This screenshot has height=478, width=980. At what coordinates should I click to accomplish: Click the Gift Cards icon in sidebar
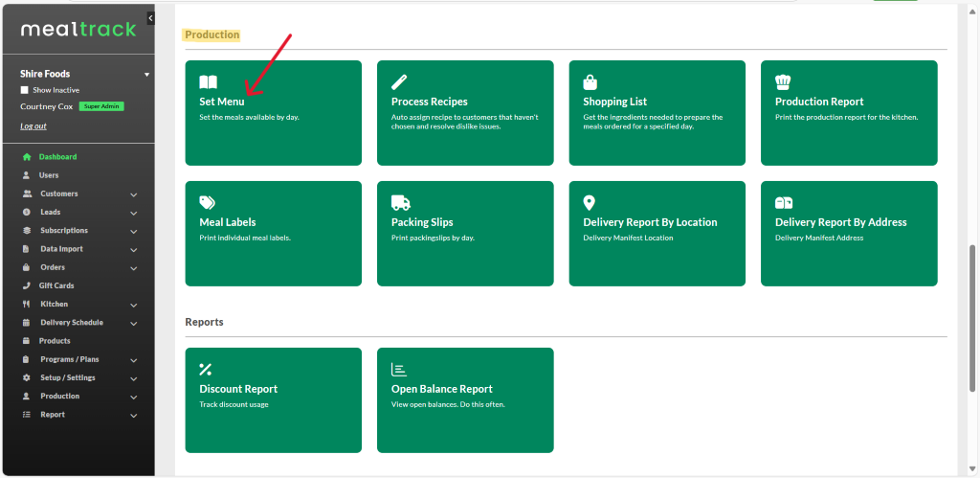[x=26, y=285]
